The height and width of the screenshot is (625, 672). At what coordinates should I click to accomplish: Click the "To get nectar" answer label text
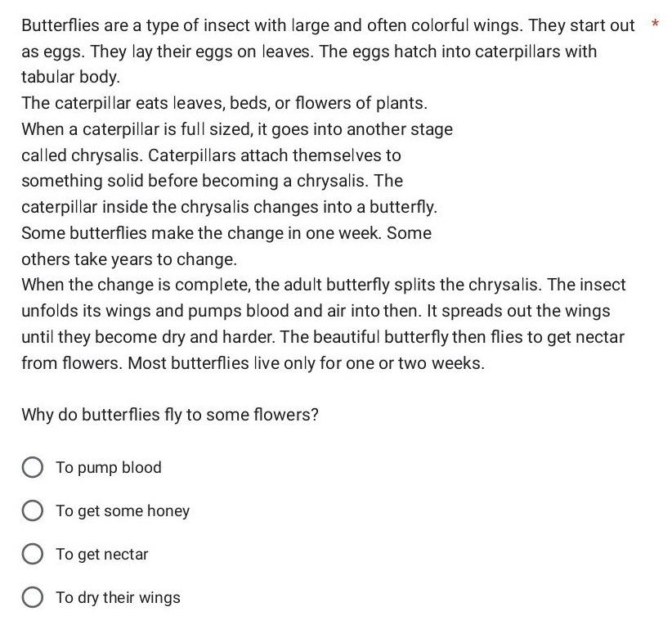[x=102, y=555]
